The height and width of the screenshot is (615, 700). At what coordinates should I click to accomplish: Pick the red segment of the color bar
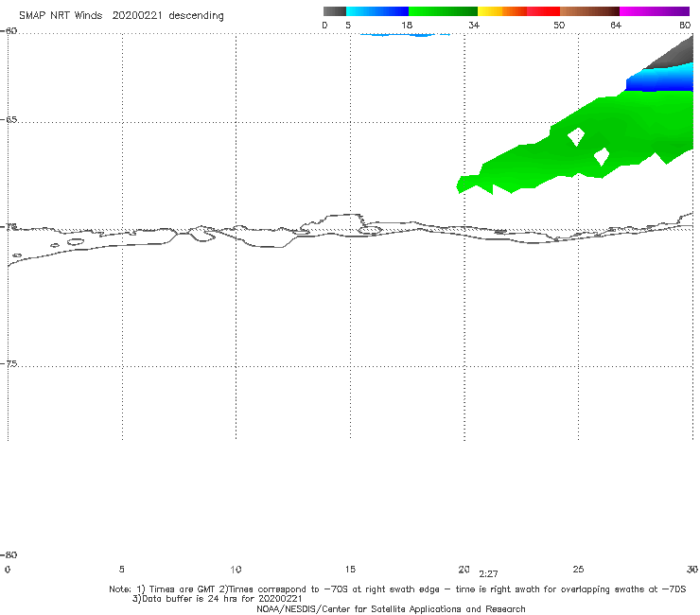click(544, 11)
